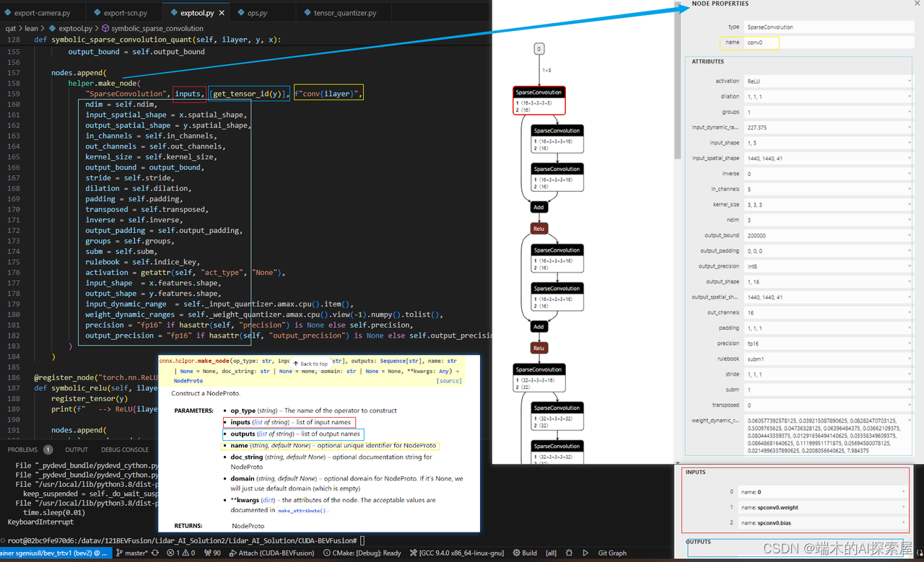Click the Back to top tooltip link
Image resolution: width=924 pixels, height=562 pixels.
click(x=310, y=364)
